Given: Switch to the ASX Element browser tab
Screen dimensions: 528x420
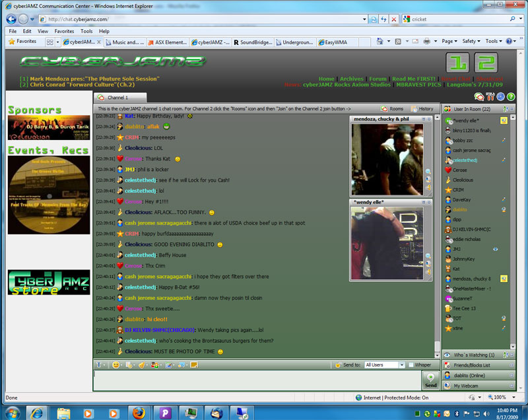Looking at the screenshot, I should pos(168,42).
